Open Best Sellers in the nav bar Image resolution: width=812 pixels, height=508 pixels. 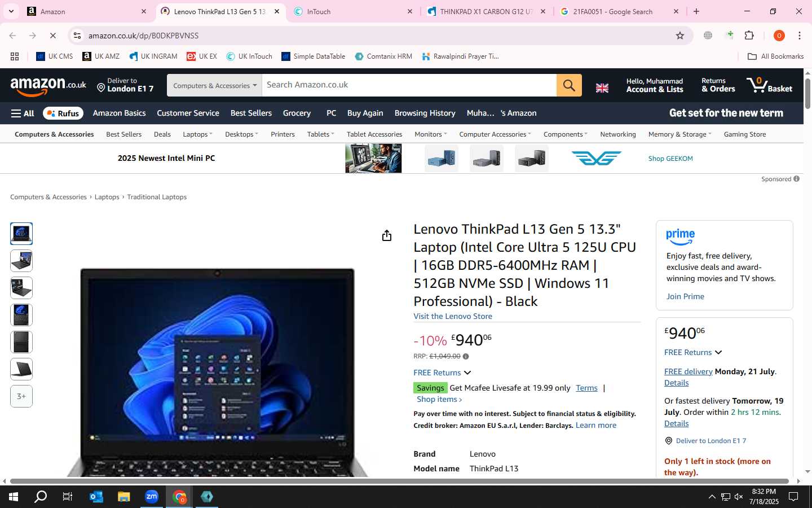pyautogui.click(x=251, y=113)
